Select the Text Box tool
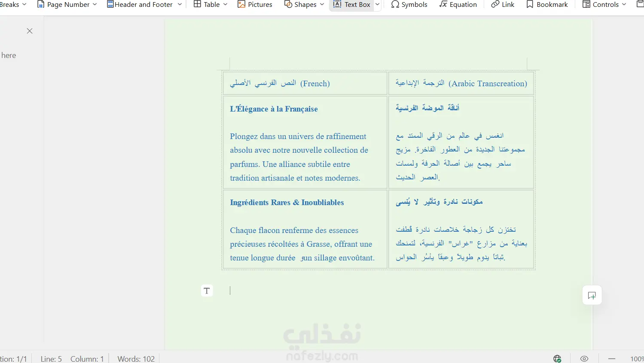Image resolution: width=644 pixels, height=363 pixels. [x=352, y=4]
